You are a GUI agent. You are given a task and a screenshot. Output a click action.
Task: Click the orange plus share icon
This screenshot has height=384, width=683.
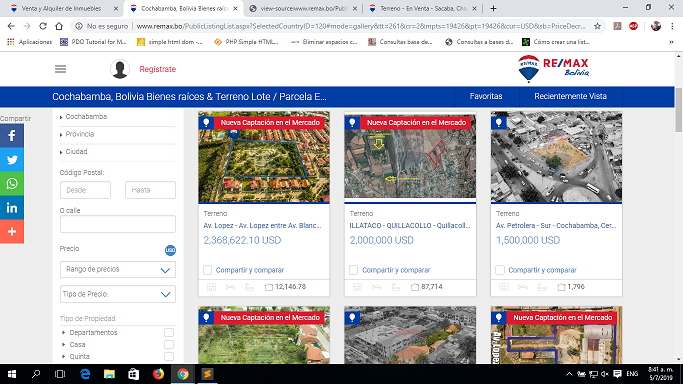[12, 232]
